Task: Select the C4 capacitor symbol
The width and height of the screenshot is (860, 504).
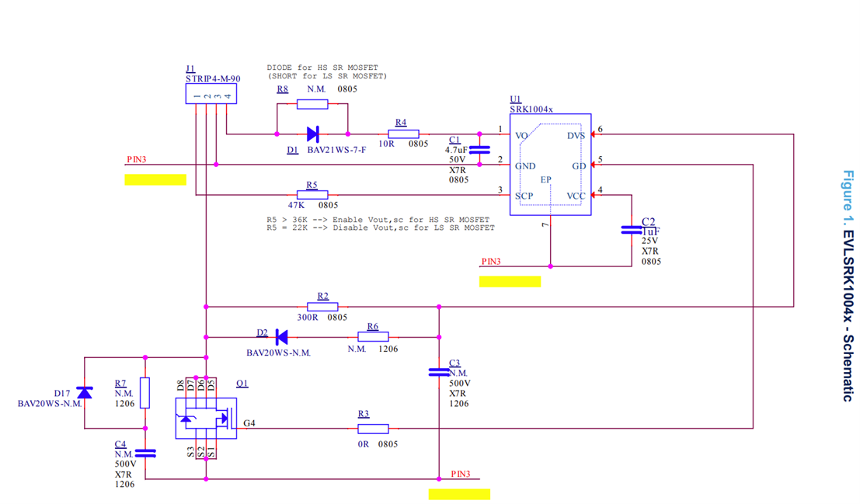Action: point(144,453)
